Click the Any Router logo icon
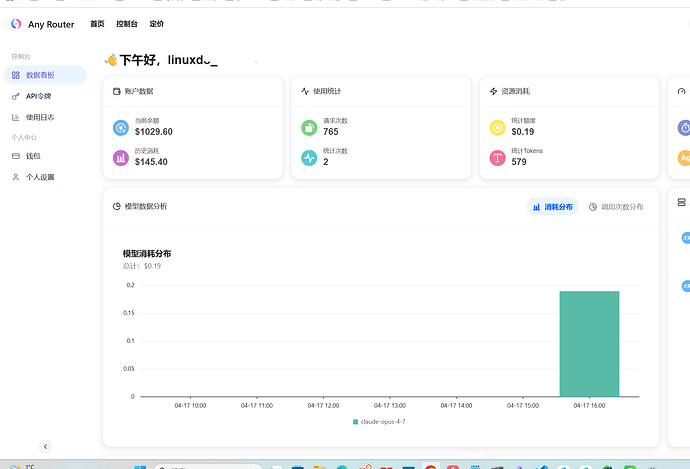This screenshot has height=469, width=690. pyautogui.click(x=16, y=24)
